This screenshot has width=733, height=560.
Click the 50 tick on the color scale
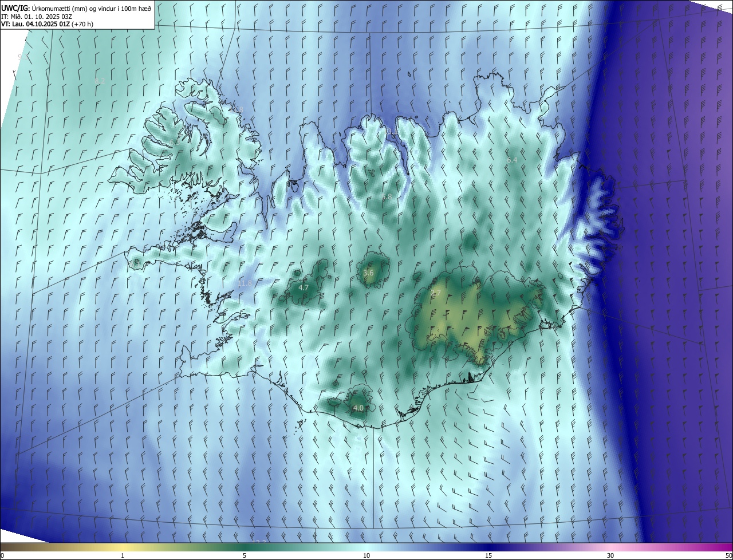728,555
